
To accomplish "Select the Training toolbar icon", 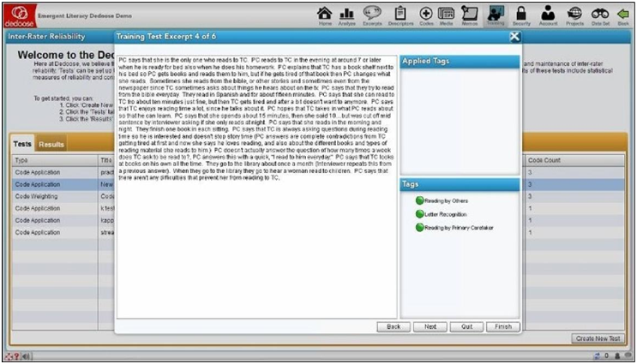I will 496,16.
